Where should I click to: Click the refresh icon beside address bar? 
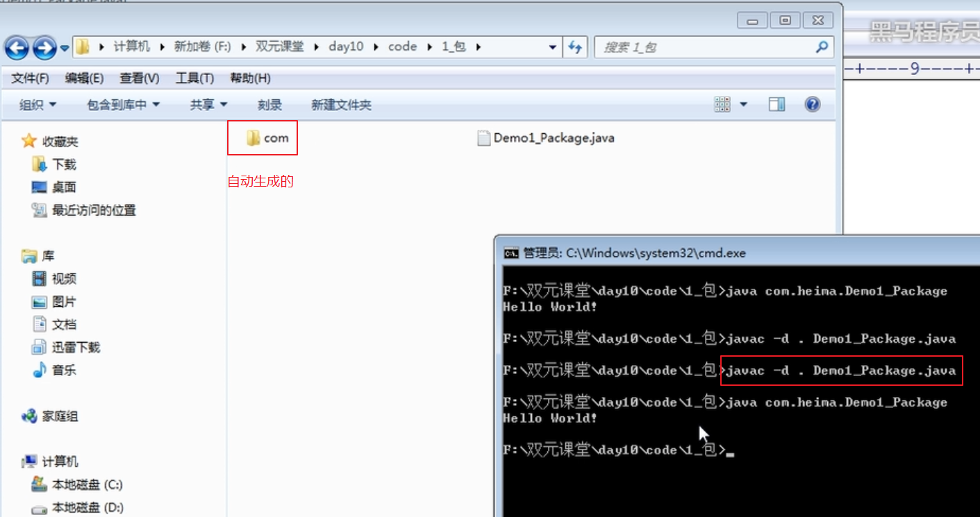(x=574, y=47)
